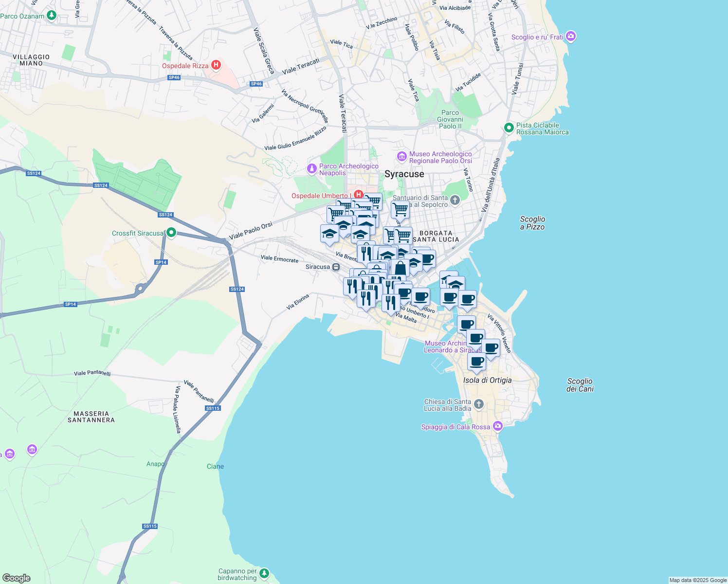Click the Viale Giulio Emanuele Rizzo label
The image size is (728, 584).
(295, 139)
